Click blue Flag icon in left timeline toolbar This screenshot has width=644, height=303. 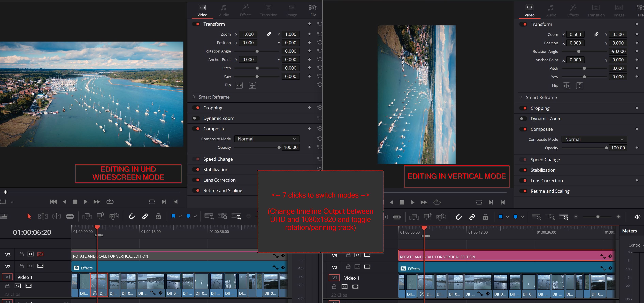click(173, 216)
